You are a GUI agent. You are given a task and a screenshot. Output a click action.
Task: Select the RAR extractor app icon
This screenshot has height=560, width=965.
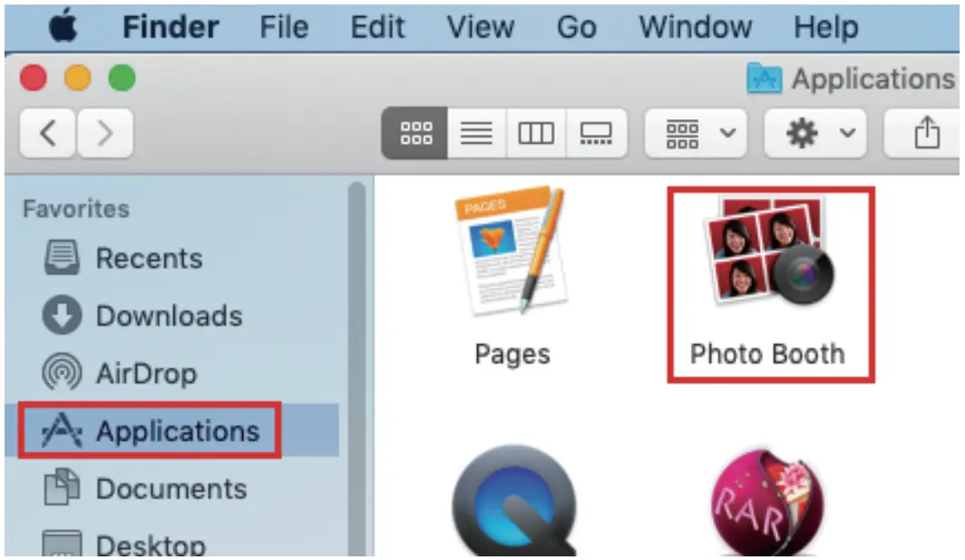click(x=767, y=503)
